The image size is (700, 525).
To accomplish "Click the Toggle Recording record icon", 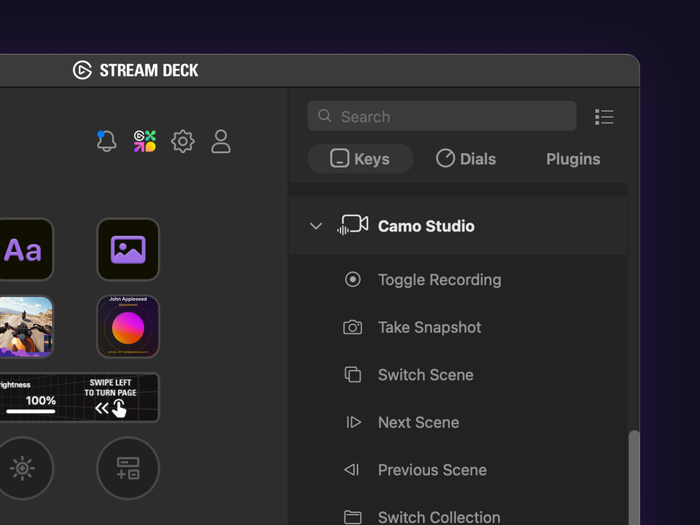I will click(353, 279).
